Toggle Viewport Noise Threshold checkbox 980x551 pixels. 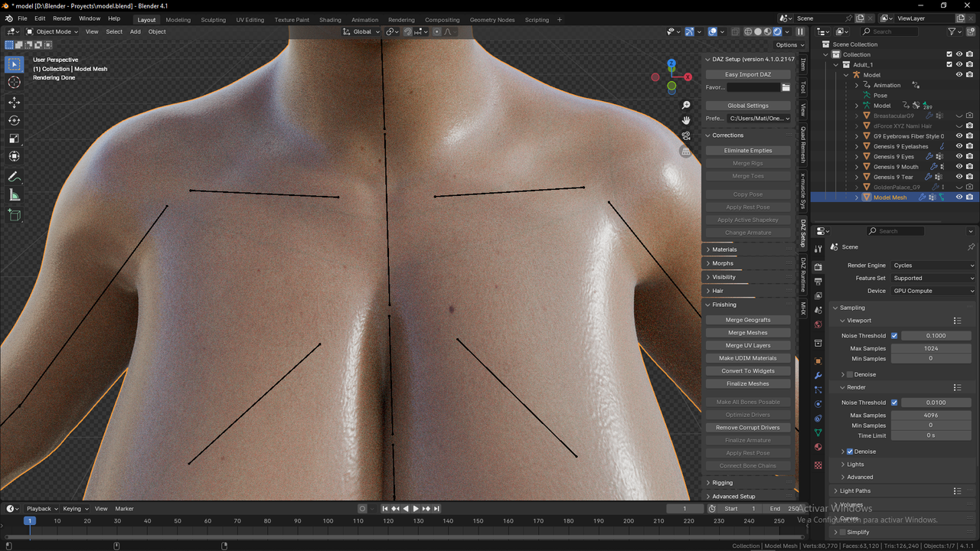[893, 335]
